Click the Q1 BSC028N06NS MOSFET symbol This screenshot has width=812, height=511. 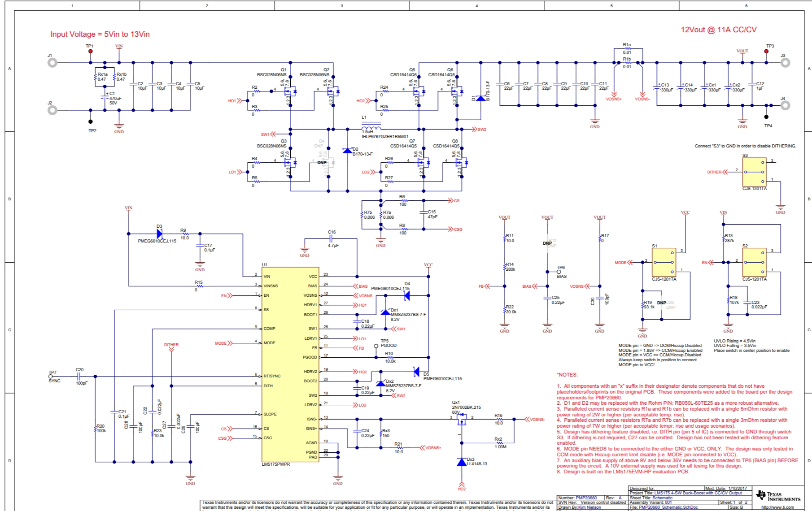tap(289, 92)
